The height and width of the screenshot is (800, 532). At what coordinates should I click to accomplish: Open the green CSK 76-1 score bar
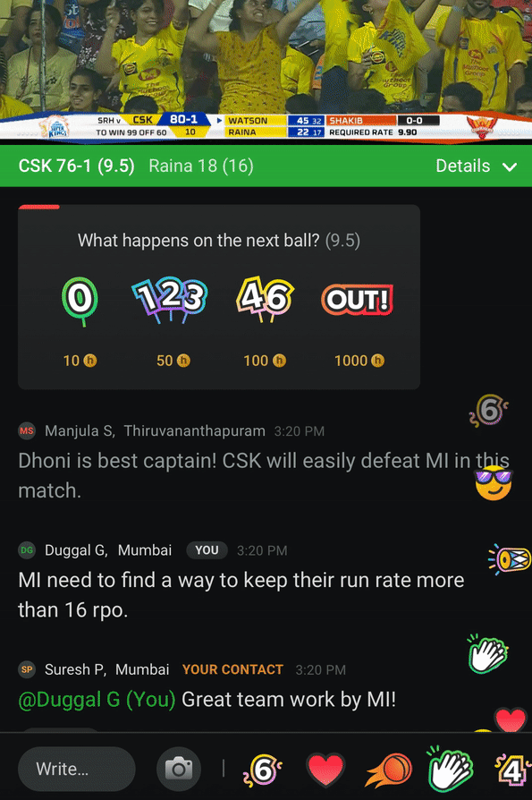pyautogui.click(x=266, y=166)
